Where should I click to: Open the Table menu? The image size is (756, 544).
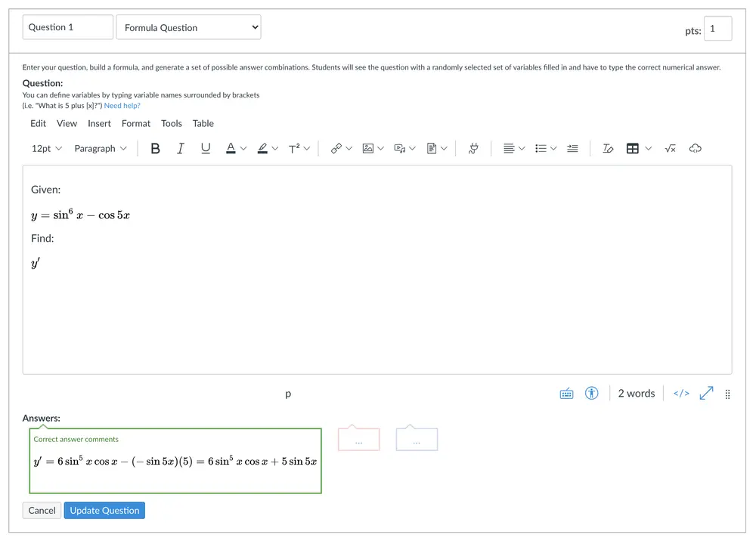[203, 123]
